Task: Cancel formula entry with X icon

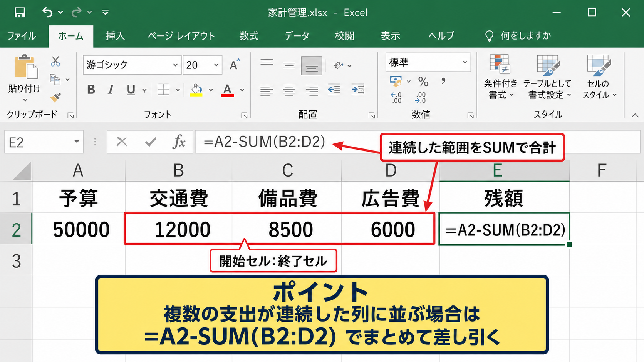Action: point(122,142)
